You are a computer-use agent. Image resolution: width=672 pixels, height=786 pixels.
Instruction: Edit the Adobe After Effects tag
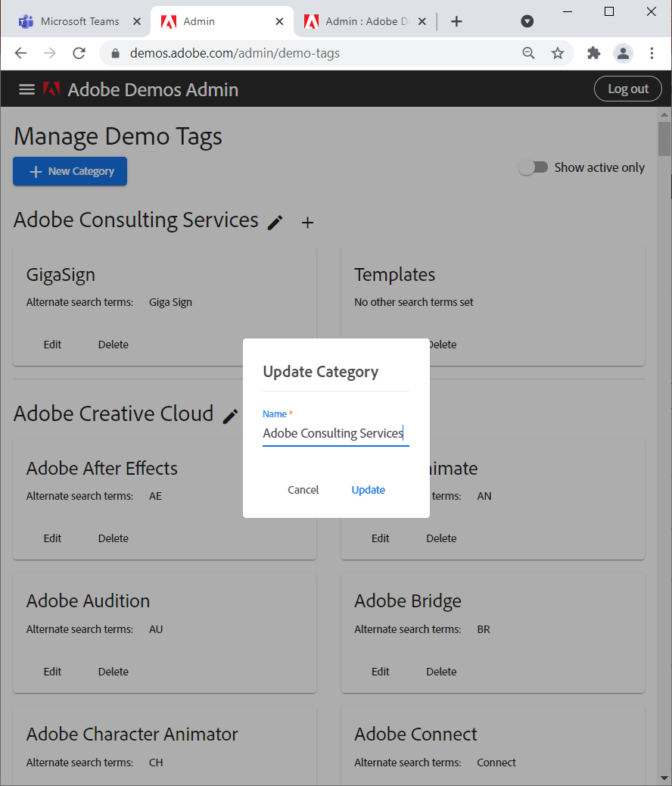tap(52, 538)
